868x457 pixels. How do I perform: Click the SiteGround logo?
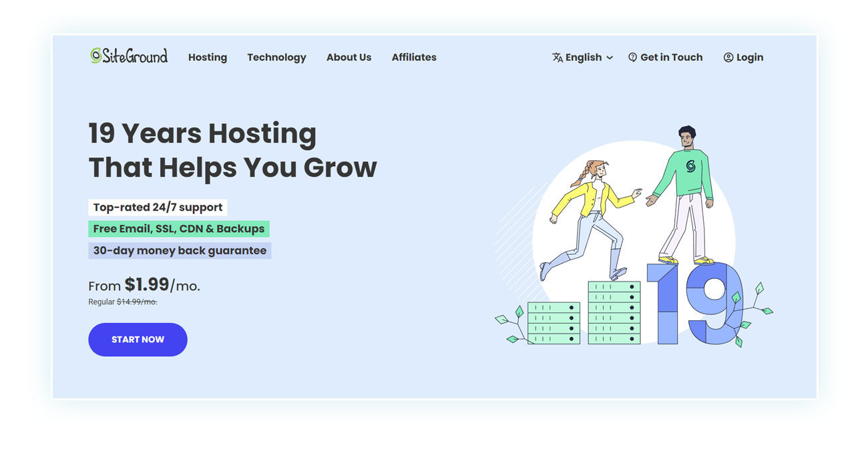pyautogui.click(x=129, y=56)
